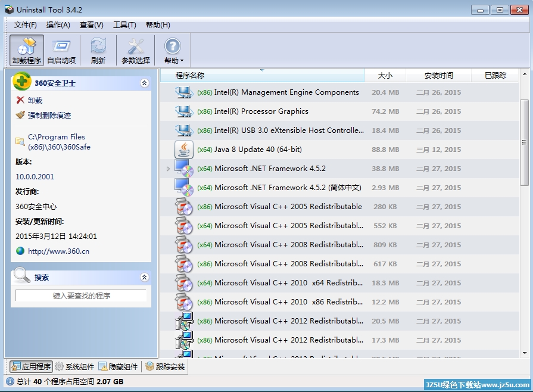
Task: Click install time 2015年3月12日 14:24:01
Action: 56,236
